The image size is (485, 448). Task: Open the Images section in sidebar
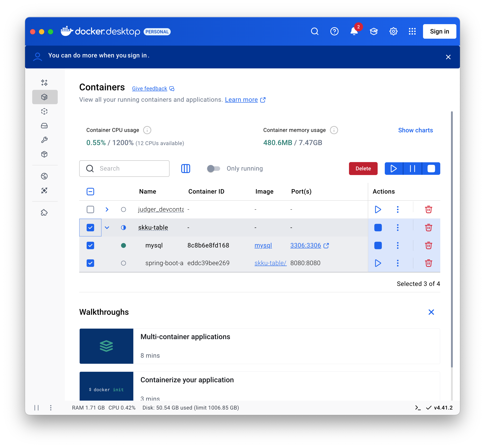click(44, 111)
